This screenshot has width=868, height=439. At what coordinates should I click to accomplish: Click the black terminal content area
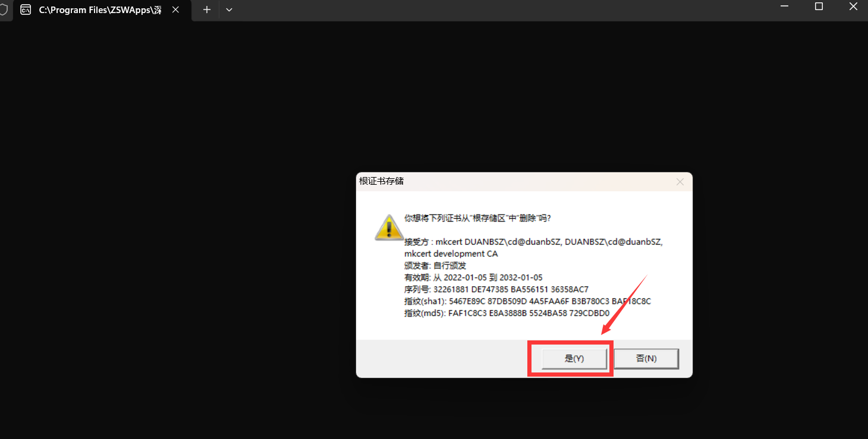pos(178,238)
